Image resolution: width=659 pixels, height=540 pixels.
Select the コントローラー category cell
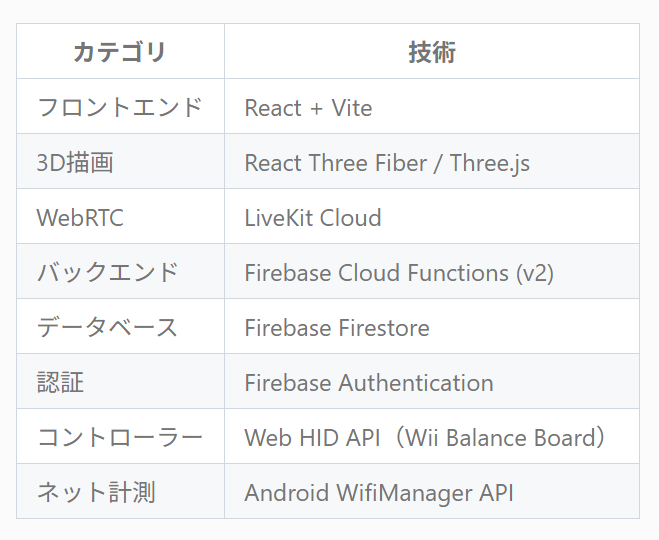pyautogui.click(x=120, y=437)
